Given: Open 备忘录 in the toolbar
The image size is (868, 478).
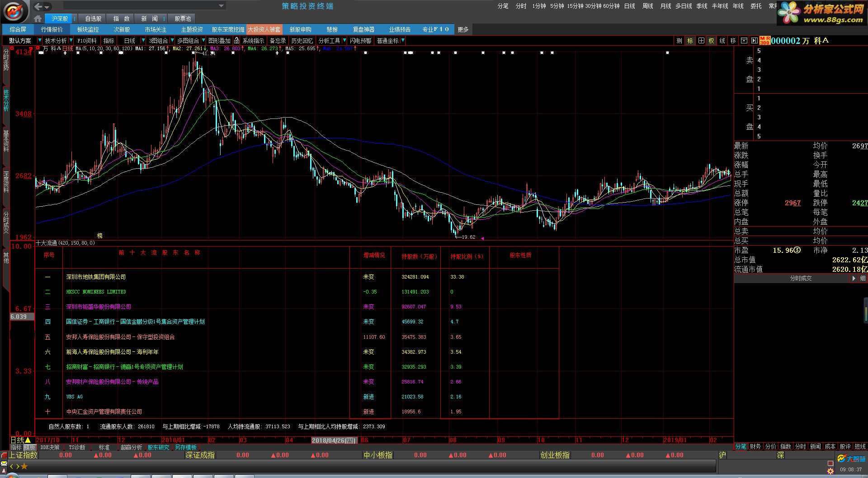Looking at the screenshot, I should (x=278, y=41).
